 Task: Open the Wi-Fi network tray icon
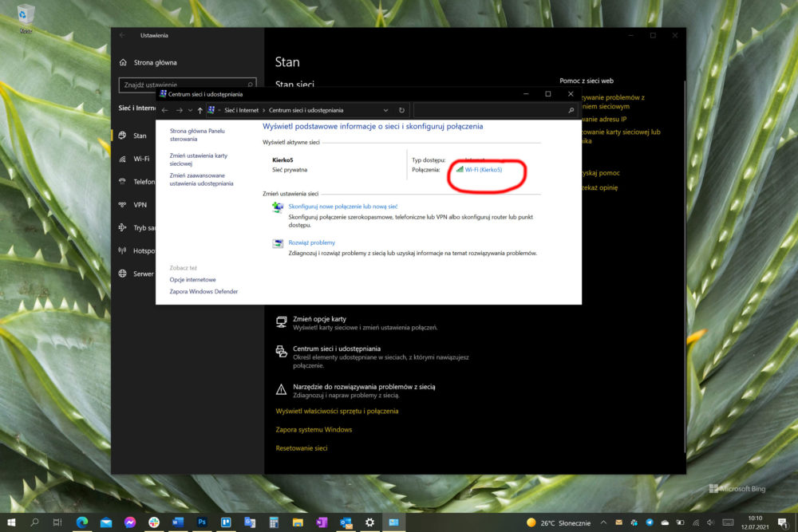click(x=696, y=522)
